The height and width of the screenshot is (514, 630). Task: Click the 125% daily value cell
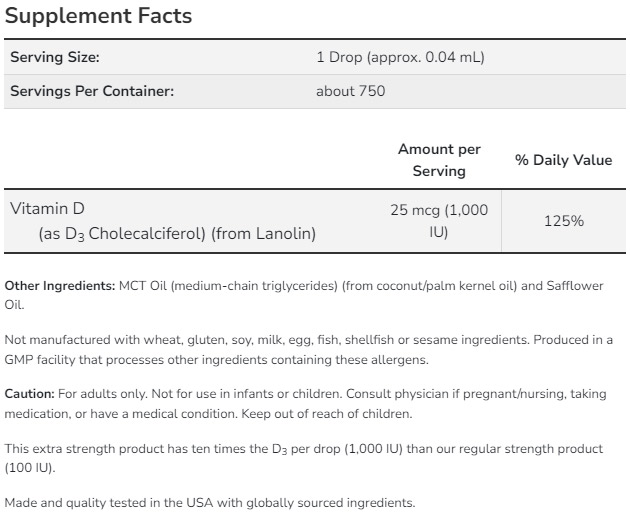[563, 221]
